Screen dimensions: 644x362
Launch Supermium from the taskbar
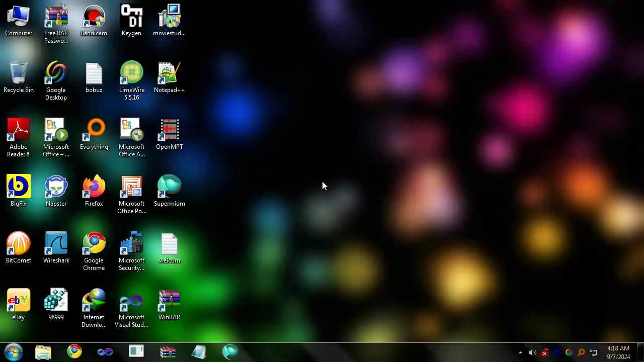tap(230, 352)
